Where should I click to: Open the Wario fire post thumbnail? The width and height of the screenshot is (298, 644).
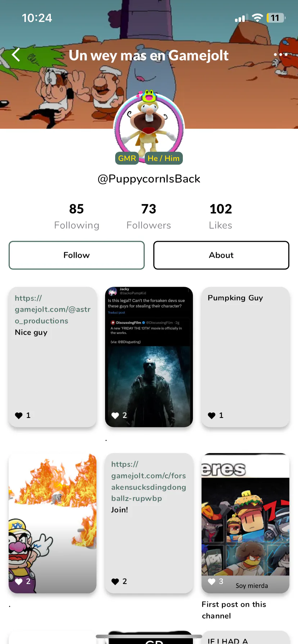[x=53, y=523]
